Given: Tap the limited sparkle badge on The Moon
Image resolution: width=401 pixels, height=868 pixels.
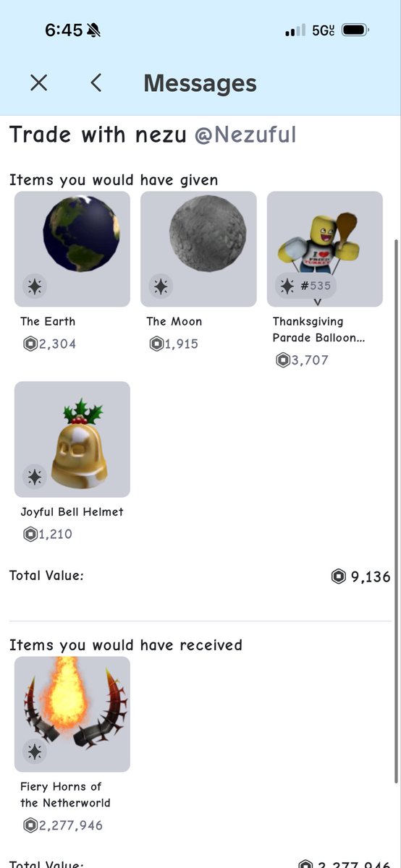Looking at the screenshot, I should (x=161, y=286).
